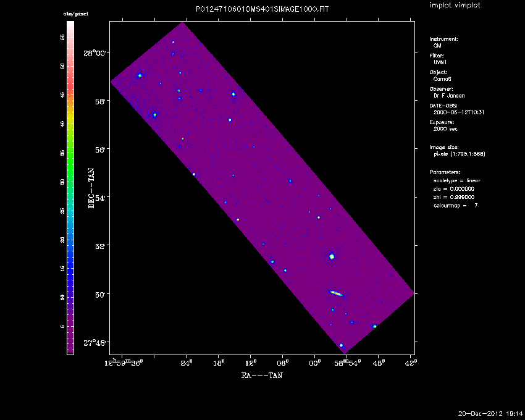Screen dimensions: 525x420
Task: Click the RA tick label 06s
Action: tap(283, 363)
